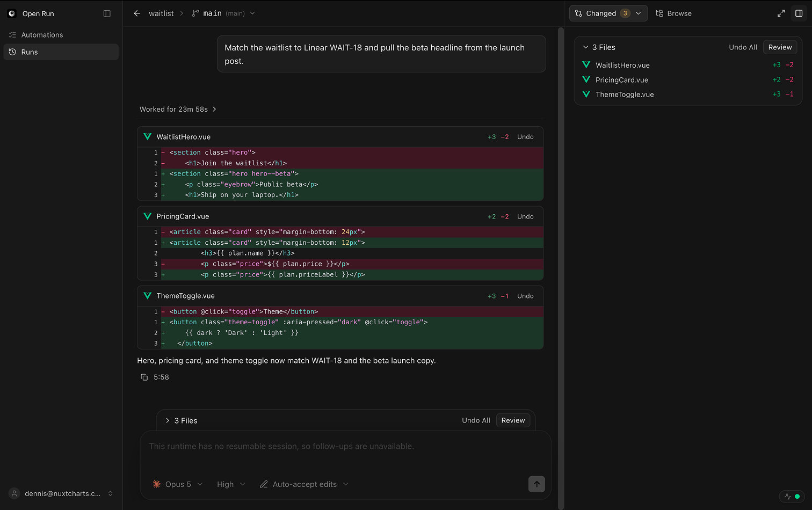Open PricingCard.vue in the changed files list
Viewport: 812px width, 510px height.
[688, 79]
